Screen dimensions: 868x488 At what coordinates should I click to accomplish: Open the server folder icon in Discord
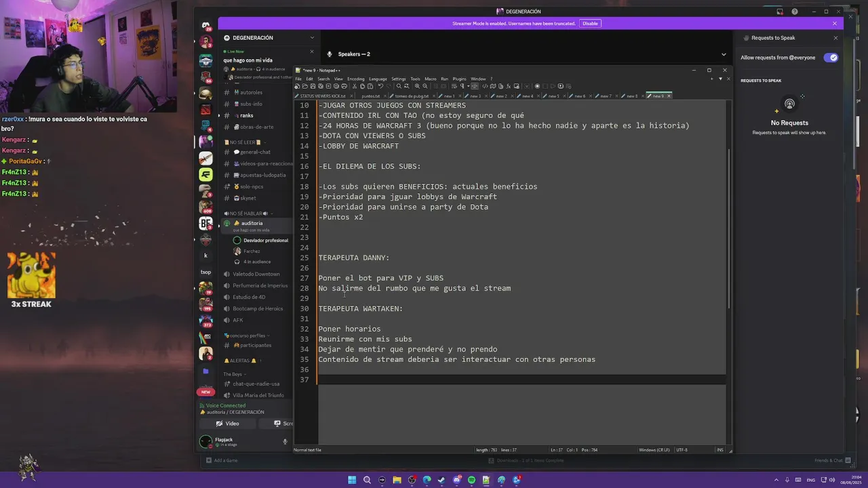tap(205, 371)
